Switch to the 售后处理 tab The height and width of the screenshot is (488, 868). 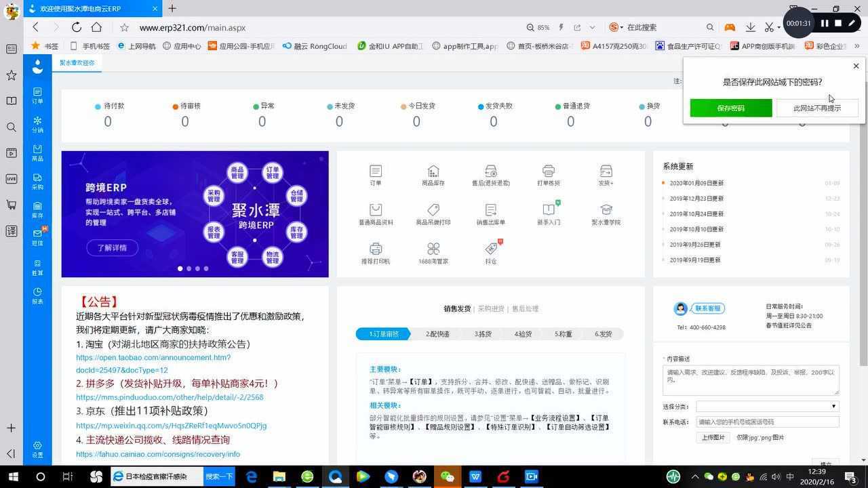525,308
